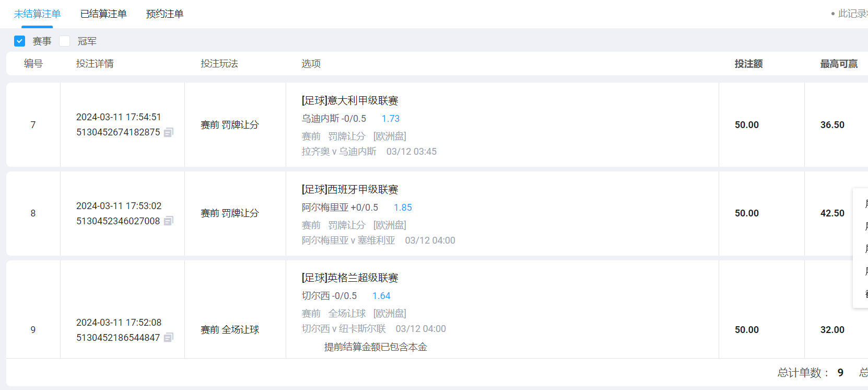The image size is (868, 390).
Task: Select the 英格兰超级联赛 bet title
Action: [350, 278]
